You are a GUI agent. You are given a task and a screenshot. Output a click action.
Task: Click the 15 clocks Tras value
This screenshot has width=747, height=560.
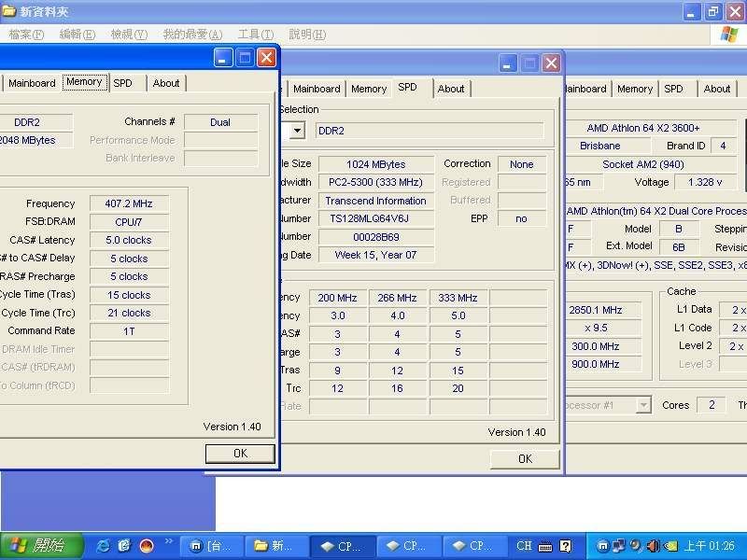click(129, 295)
